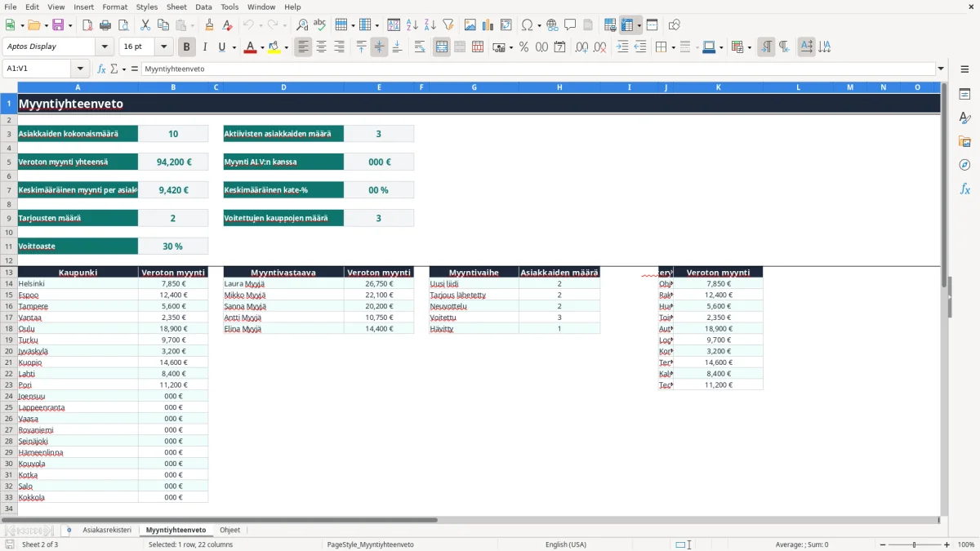The image size is (980, 551).
Task: Run the spelling check
Action: [x=320, y=25]
